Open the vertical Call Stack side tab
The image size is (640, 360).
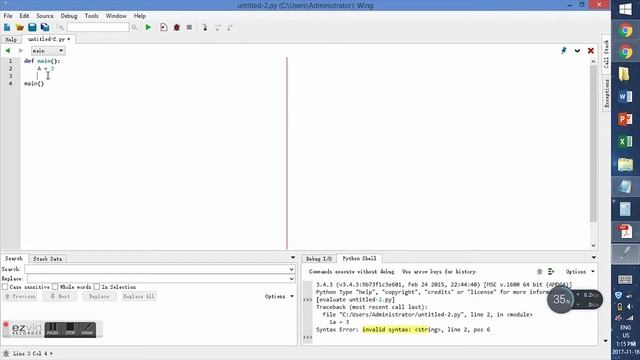pos(606,54)
